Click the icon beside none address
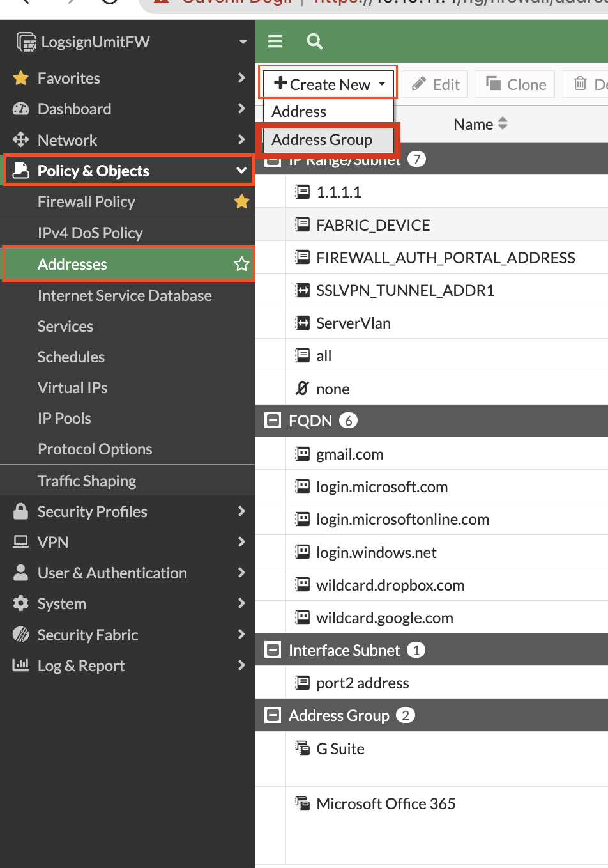608x868 pixels. point(302,388)
